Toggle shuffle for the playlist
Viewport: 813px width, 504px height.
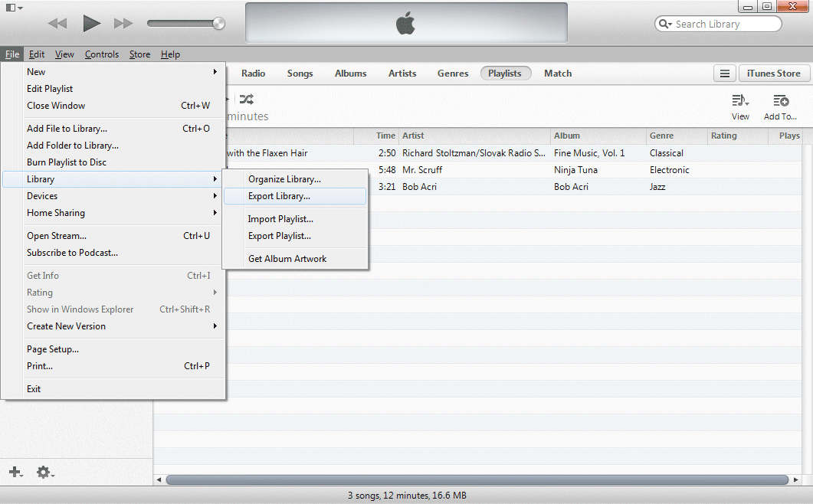(x=246, y=99)
